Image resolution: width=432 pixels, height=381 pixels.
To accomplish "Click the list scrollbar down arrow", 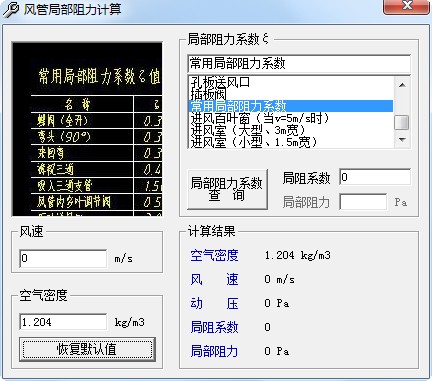I will click(x=402, y=140).
